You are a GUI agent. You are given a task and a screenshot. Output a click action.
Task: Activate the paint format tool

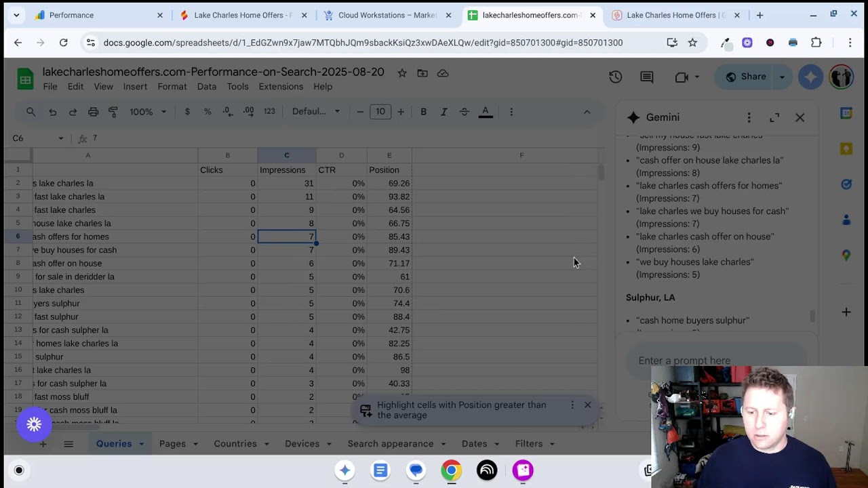pyautogui.click(x=113, y=112)
